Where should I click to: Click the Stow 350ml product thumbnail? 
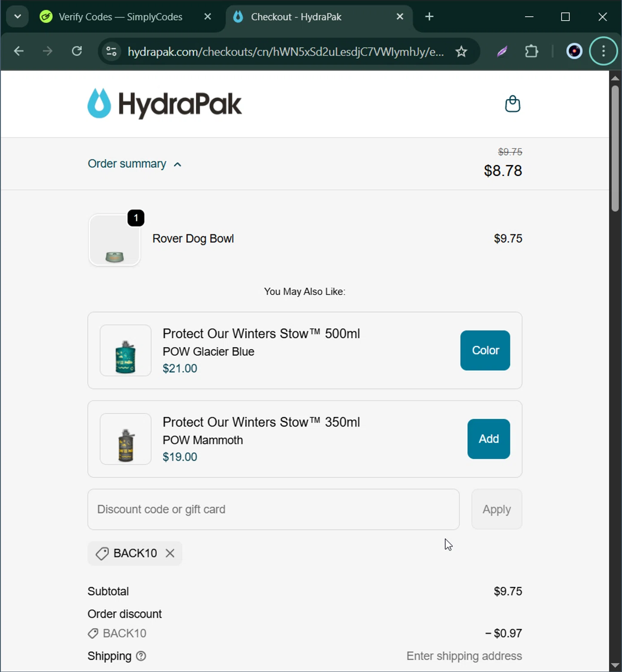point(125,439)
